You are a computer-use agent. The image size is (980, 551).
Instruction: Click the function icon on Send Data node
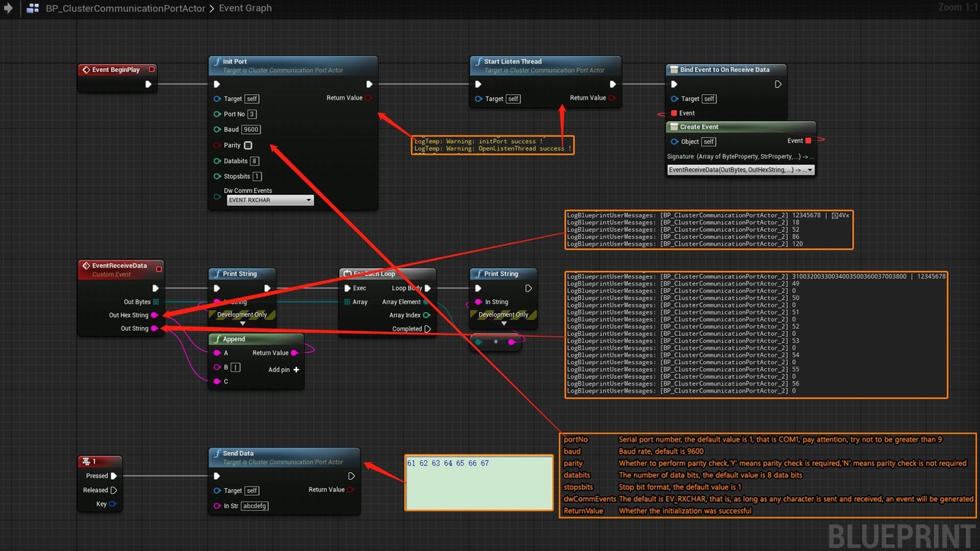click(x=217, y=454)
